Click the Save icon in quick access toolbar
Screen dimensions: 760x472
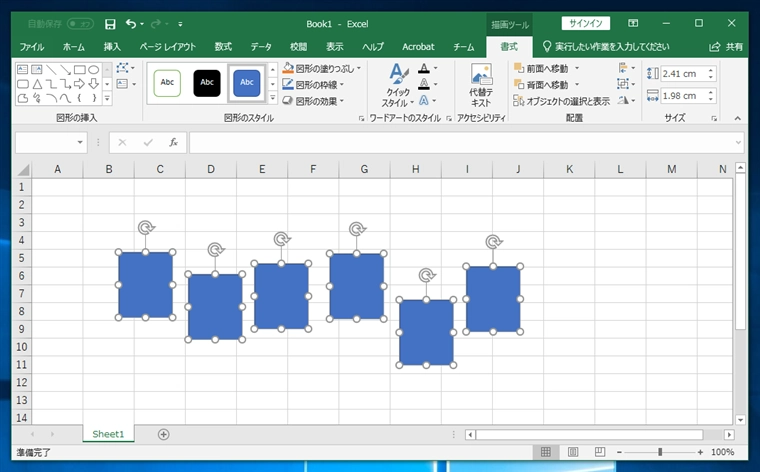coord(110,23)
